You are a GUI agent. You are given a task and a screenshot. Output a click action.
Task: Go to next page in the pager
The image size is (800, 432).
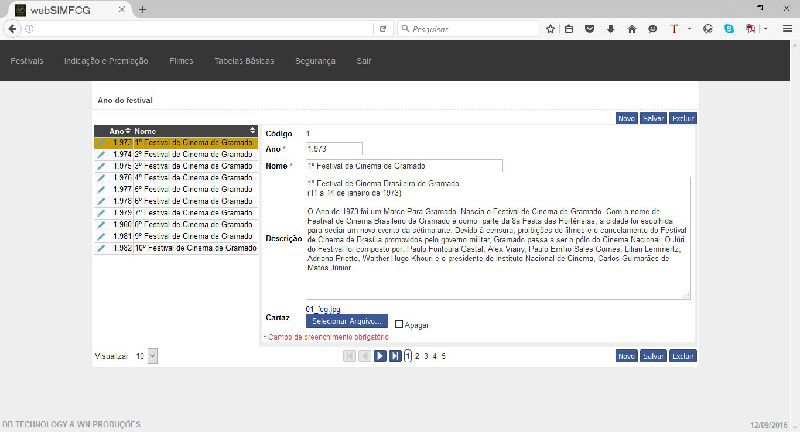[x=380, y=355]
